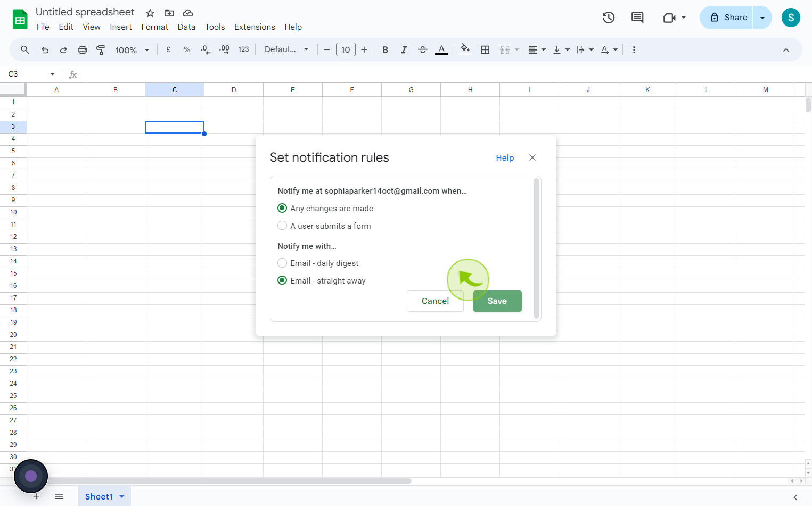Click the font size input field
This screenshot has height=507, width=812.
(x=346, y=49)
